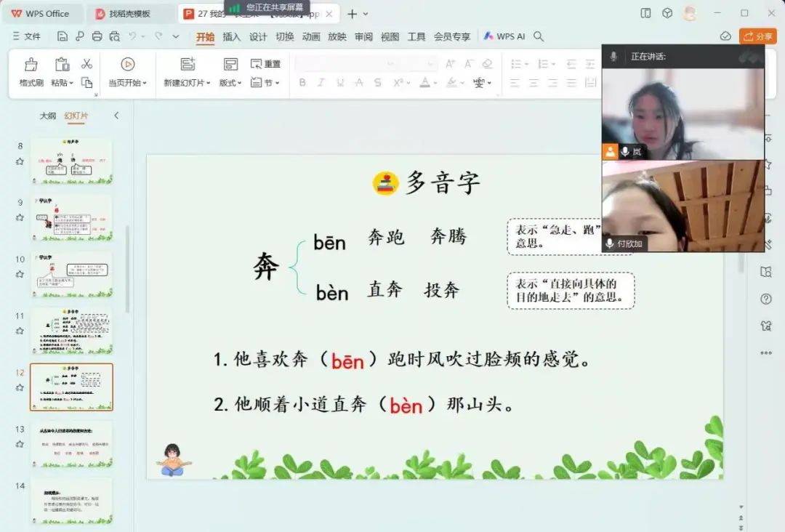Viewport: 785px width, 532px height.
Task: Click the 重置 reset button
Action: click(x=266, y=64)
